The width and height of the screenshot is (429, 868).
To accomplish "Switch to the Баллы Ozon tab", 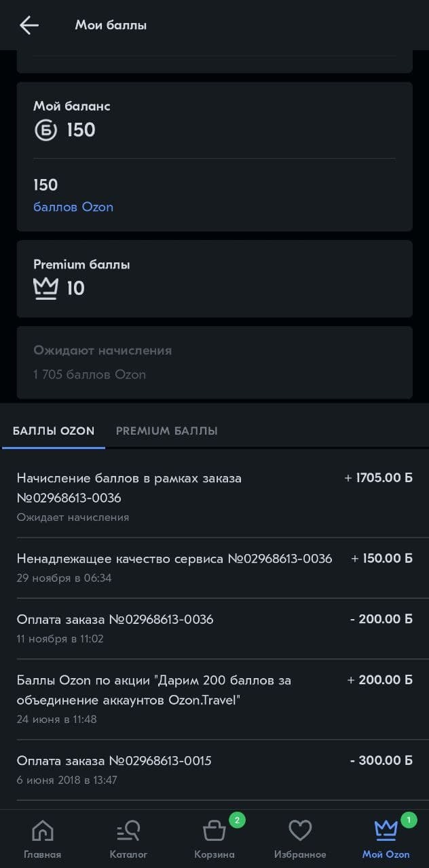I will coord(54,431).
